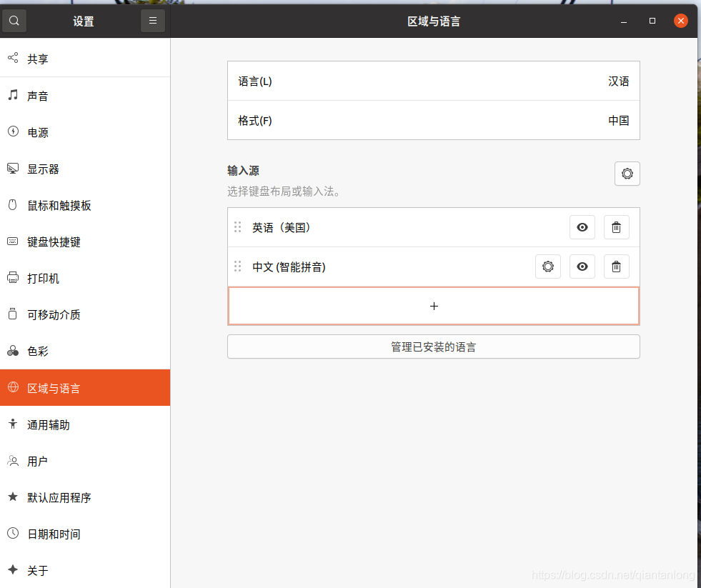Open 日期和时间 settings
The height and width of the screenshot is (588, 701).
click(85, 534)
